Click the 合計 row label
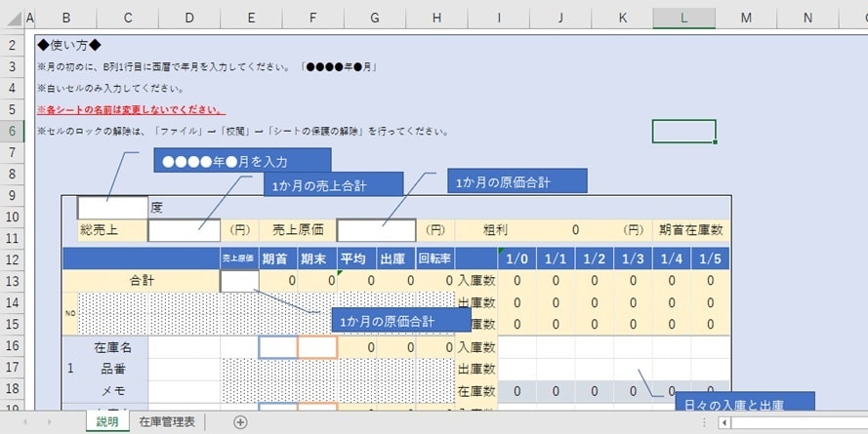 pyautogui.click(x=142, y=281)
